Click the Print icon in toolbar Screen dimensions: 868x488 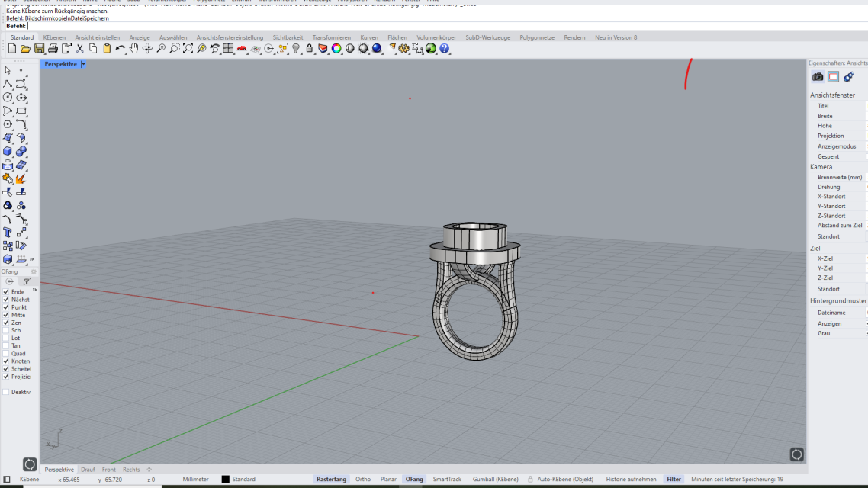tap(52, 49)
